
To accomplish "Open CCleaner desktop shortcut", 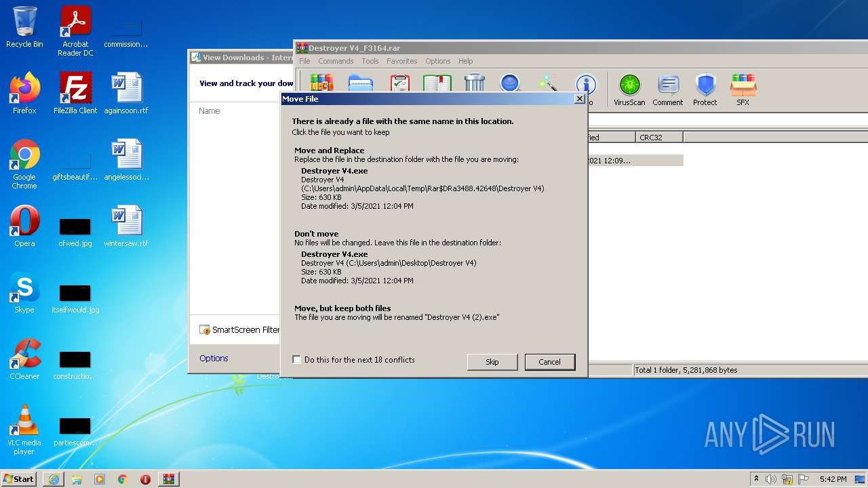I will 24,359.
